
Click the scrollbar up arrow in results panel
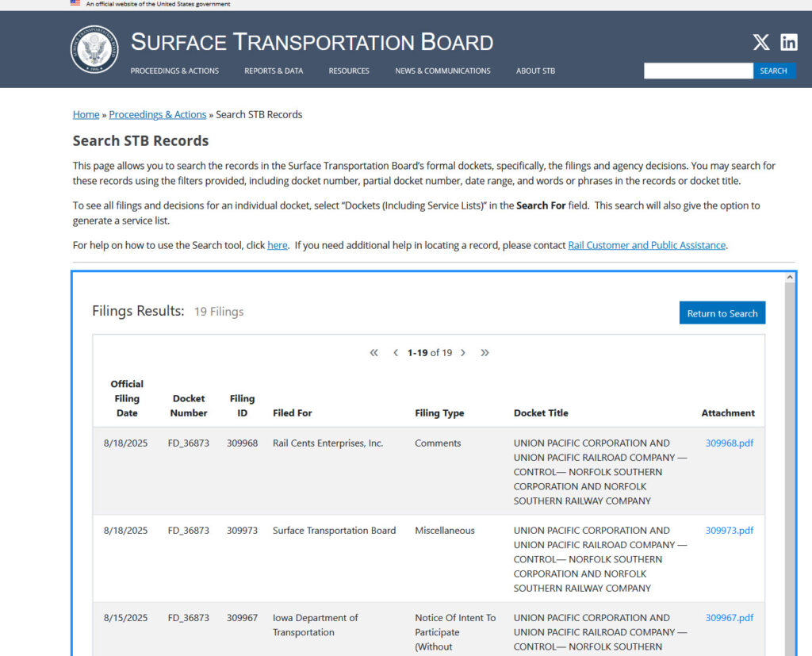789,278
